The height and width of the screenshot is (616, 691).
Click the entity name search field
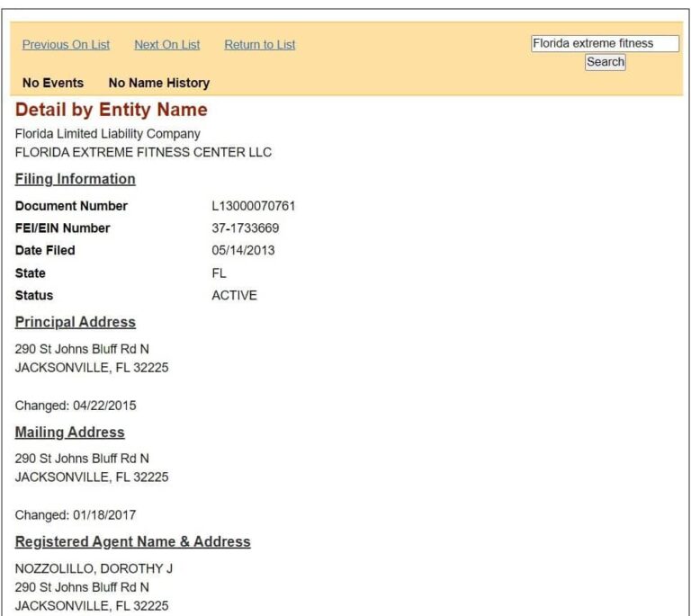[x=604, y=43]
